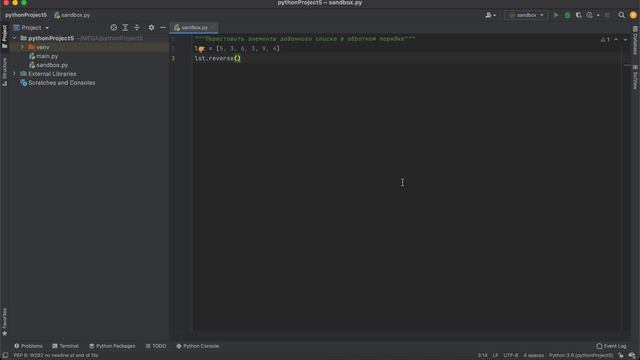Screen dimensions: 640x360
Task: Collapse the pythonProject5 root node
Action: (15, 38)
